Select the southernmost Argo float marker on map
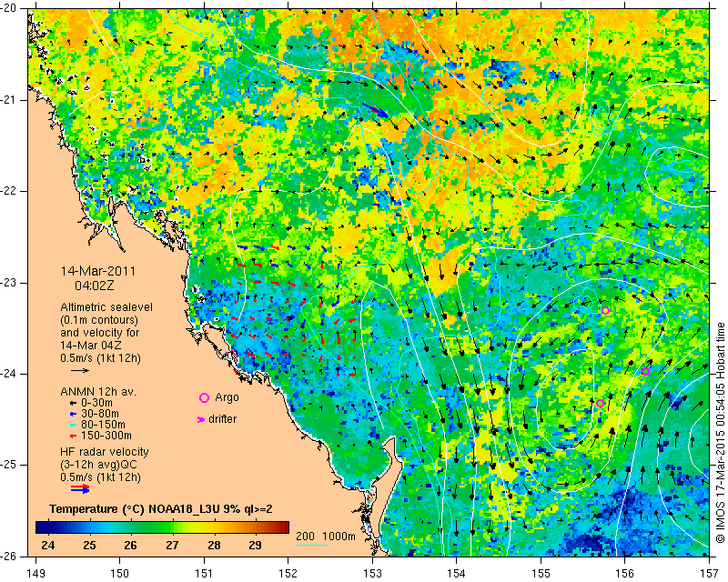Viewport: 728px width, 582px height. pos(600,404)
